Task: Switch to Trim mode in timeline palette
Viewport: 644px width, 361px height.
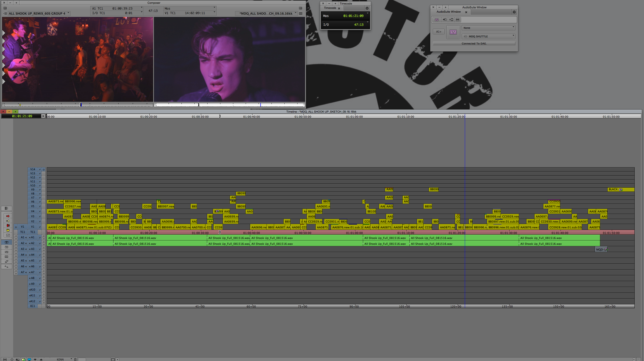Action: pos(6,247)
